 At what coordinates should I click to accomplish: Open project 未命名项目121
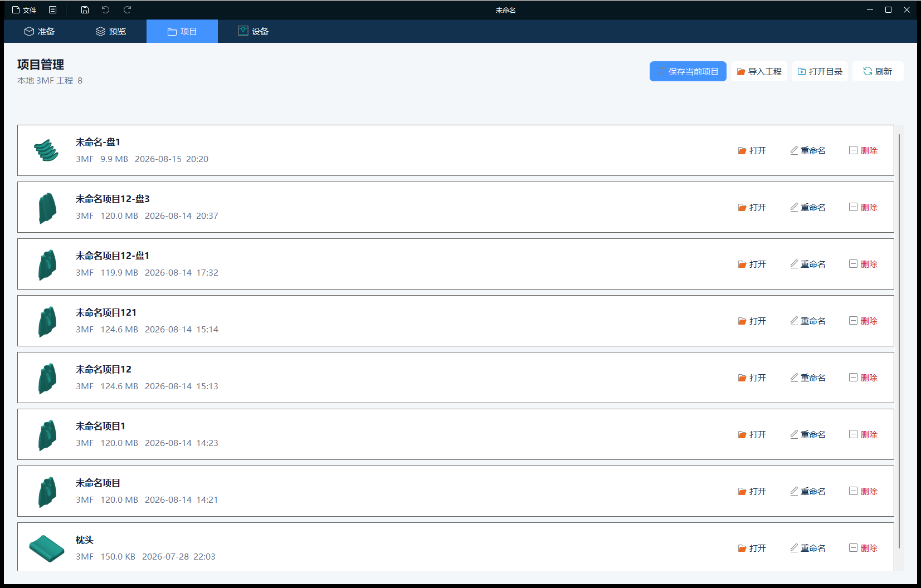[x=752, y=321]
